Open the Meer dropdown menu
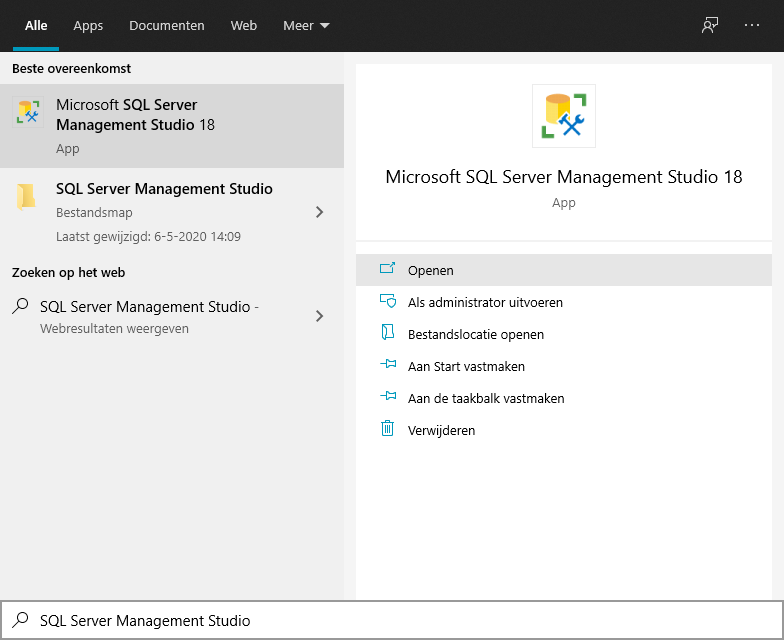This screenshot has width=784, height=640. click(306, 26)
